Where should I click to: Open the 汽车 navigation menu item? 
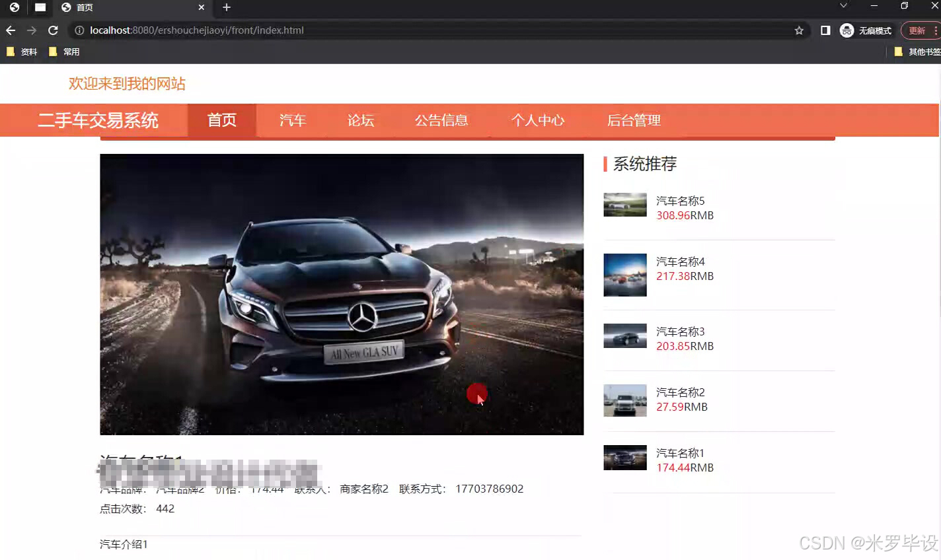pyautogui.click(x=293, y=120)
